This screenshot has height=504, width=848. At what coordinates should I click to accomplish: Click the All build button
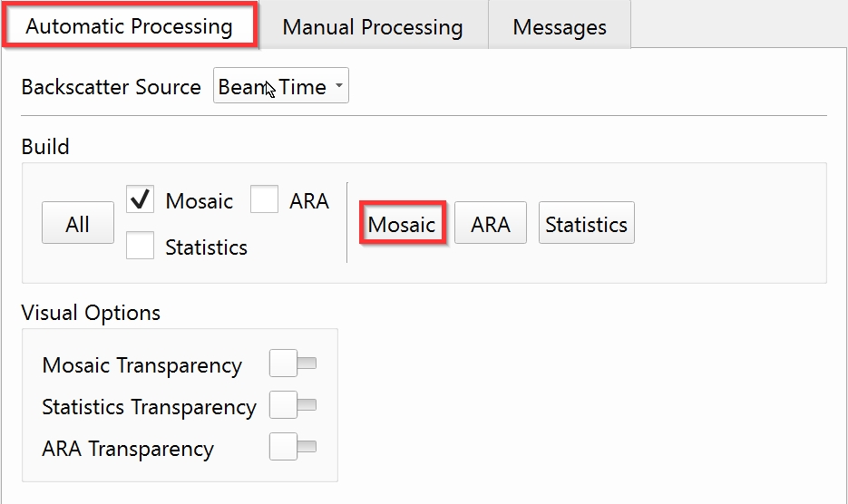click(x=77, y=224)
